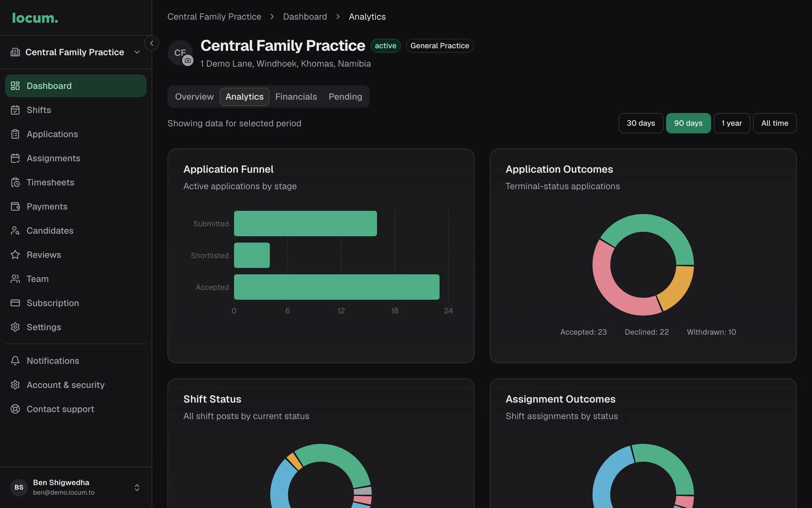Click the Shifts calendar icon
Viewport: 812px width, 508px height.
(15, 110)
